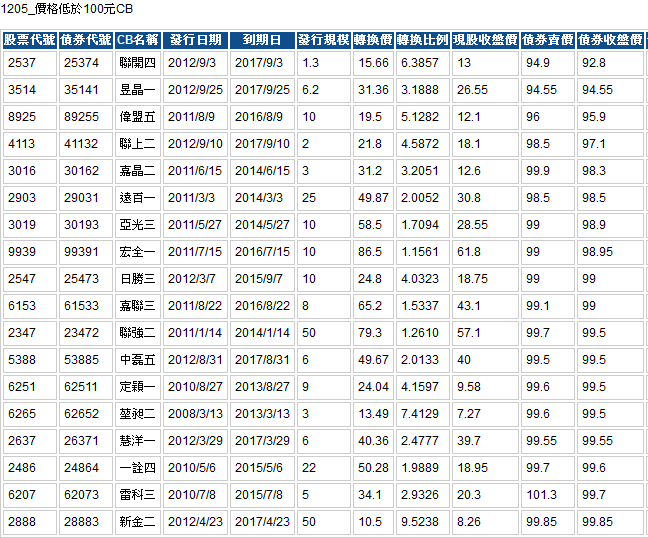Screen dimensions: 648x538
Task: Click the 債券收盤價 column header
Action: coord(610,40)
